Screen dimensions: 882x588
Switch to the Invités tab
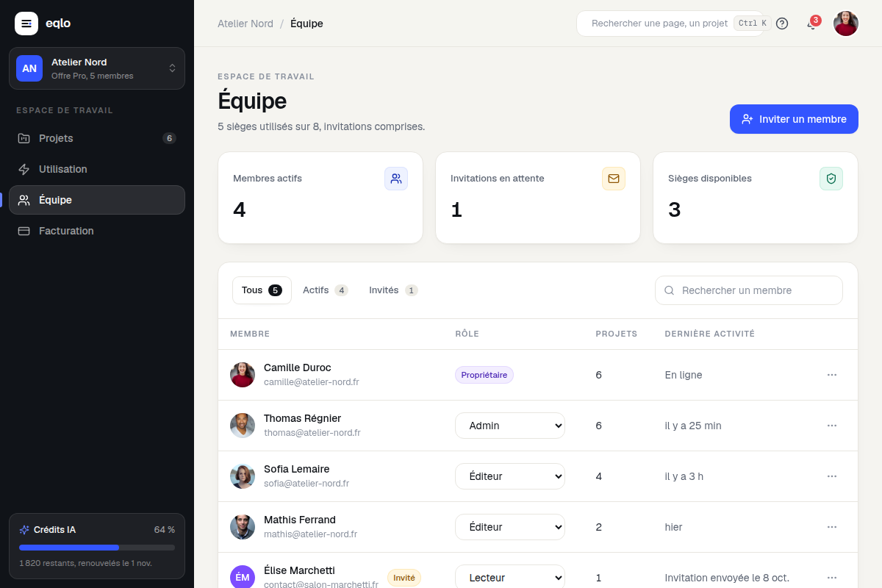click(393, 290)
